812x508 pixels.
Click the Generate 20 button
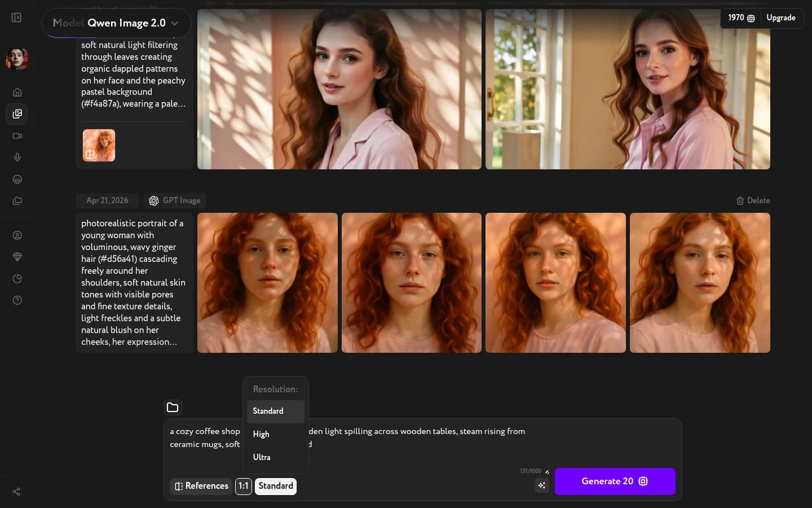(615, 481)
